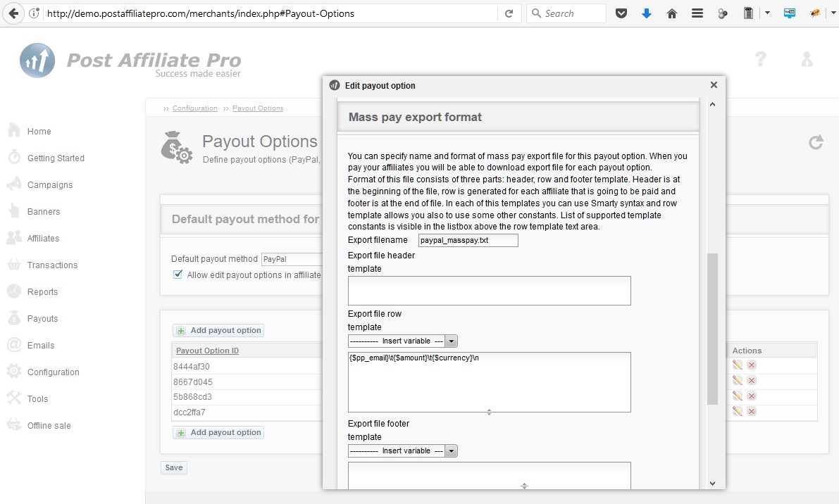The height and width of the screenshot is (504, 839).
Task: Click the refresh icon beside Payout Options
Action: point(816,143)
